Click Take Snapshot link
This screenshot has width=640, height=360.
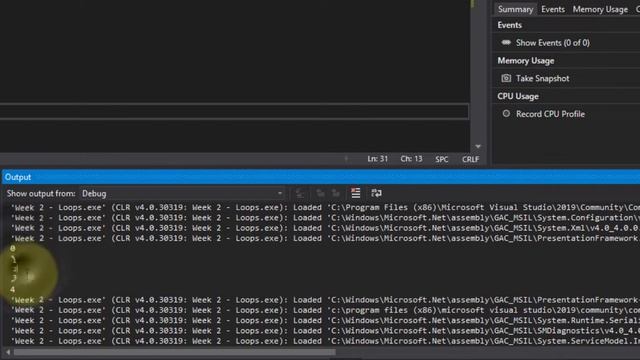pos(542,78)
